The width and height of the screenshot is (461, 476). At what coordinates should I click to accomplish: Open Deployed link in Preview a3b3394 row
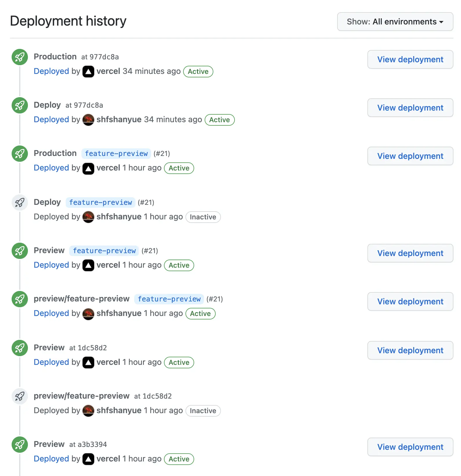(x=51, y=459)
